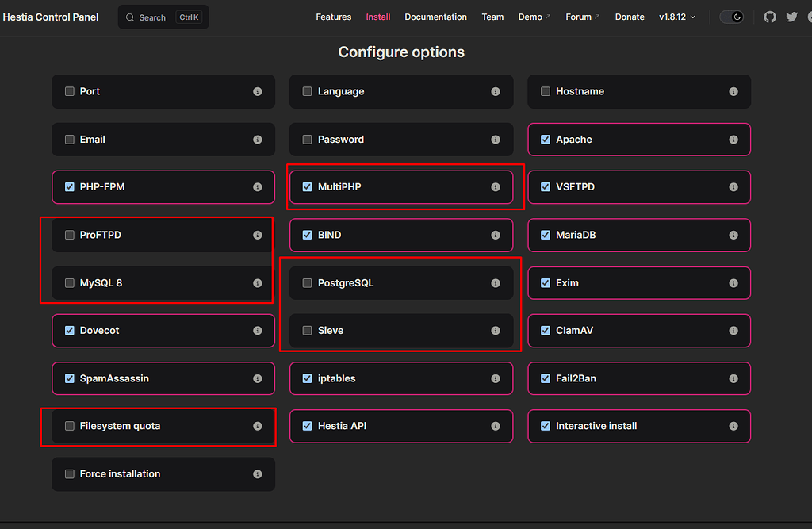This screenshot has height=529, width=812.
Task: Enable the ProFTPD option
Action: (69, 235)
